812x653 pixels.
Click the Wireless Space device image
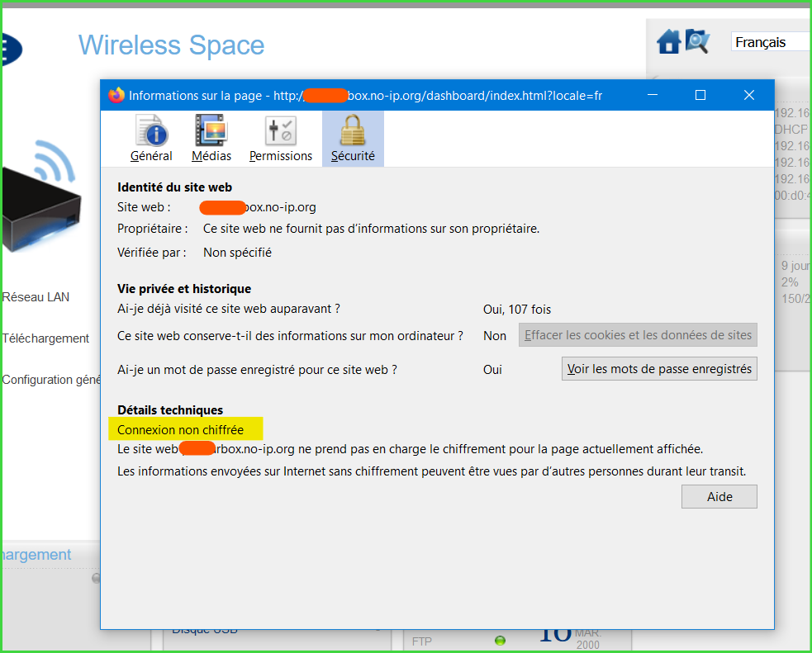pos(41,202)
